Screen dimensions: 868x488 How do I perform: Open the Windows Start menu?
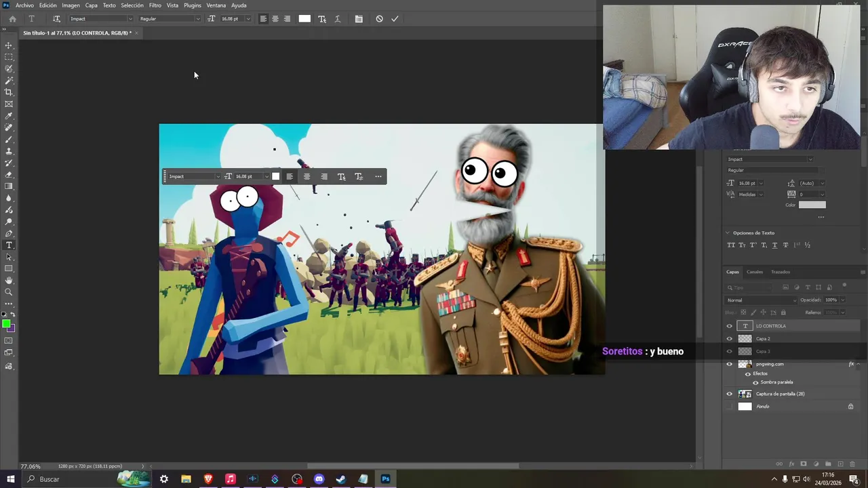coord(10,479)
